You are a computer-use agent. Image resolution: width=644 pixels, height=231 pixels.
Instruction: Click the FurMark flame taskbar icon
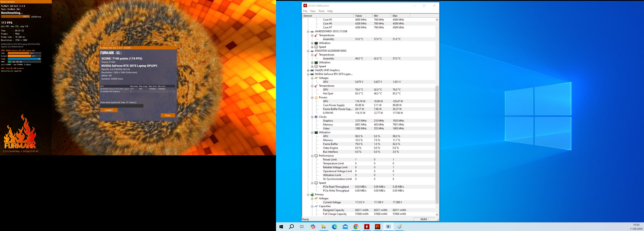(377, 227)
